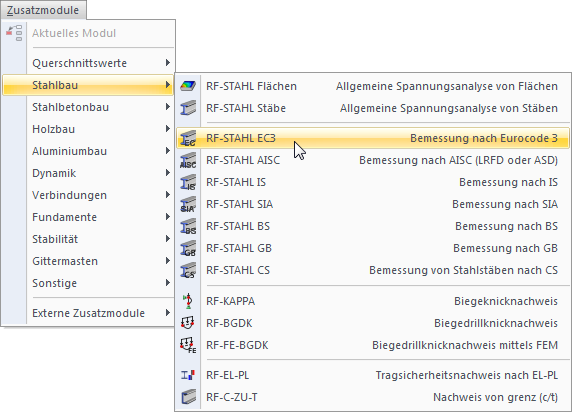Expand arrow next to Sonstige

click(x=167, y=282)
